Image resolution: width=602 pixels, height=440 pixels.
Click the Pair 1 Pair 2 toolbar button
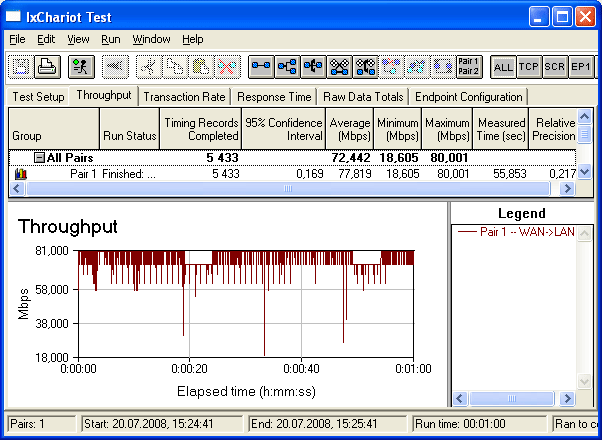click(x=469, y=67)
